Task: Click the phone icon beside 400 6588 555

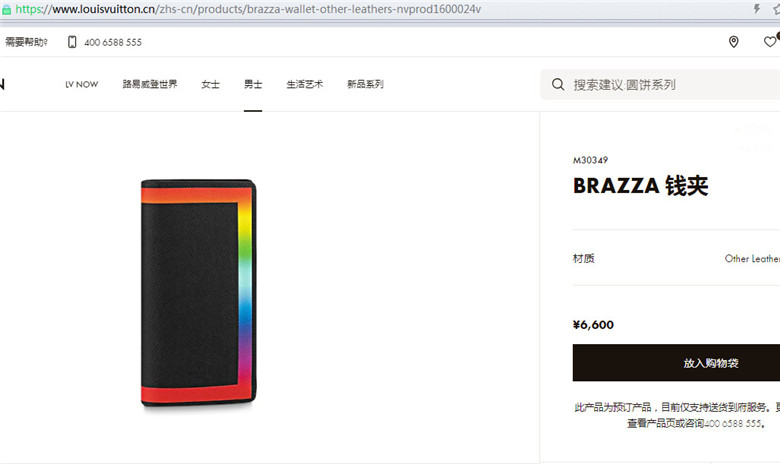Action: (x=72, y=42)
